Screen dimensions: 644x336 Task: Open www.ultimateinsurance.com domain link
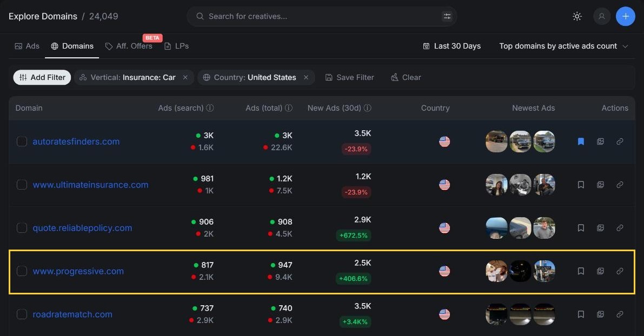coord(90,185)
